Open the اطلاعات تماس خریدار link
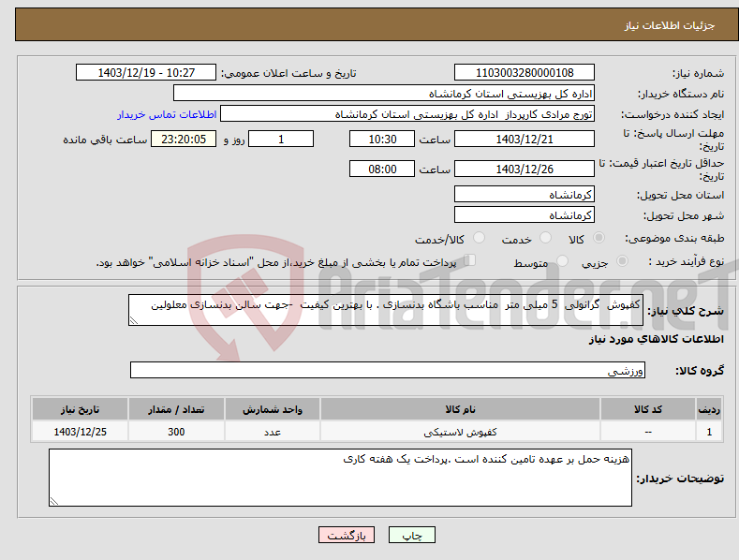Viewport: 739px width, 560px height. pos(167,114)
